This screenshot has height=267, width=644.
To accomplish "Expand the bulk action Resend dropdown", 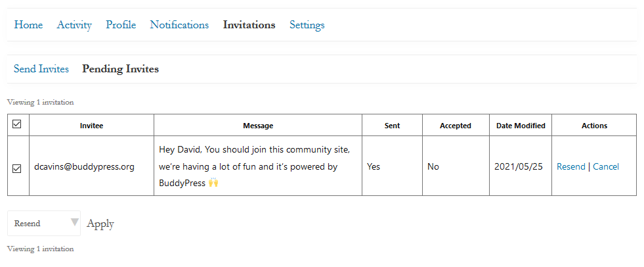I will point(44,224).
